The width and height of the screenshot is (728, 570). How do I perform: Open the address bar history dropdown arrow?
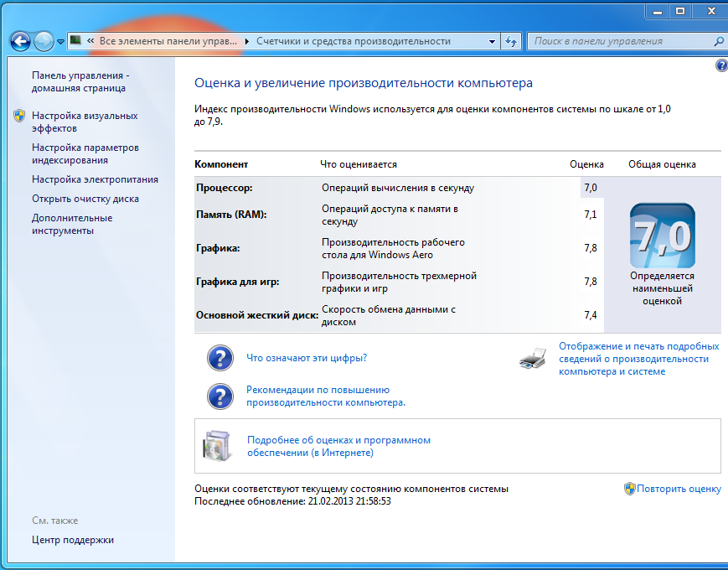tap(492, 41)
